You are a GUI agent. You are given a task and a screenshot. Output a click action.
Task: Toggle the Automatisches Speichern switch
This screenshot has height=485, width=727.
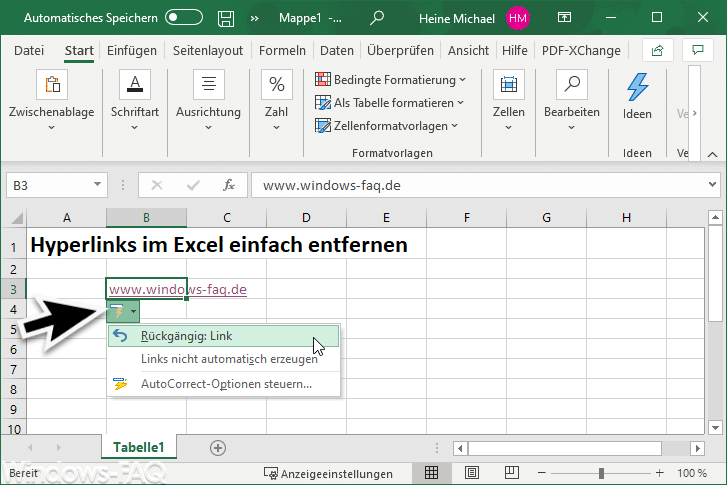(x=184, y=18)
